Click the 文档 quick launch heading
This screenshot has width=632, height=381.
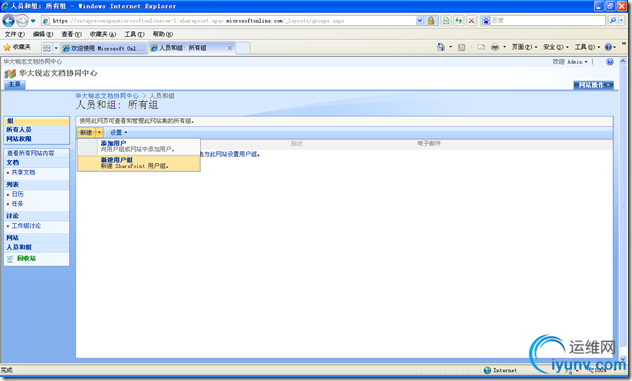pyautogui.click(x=12, y=162)
